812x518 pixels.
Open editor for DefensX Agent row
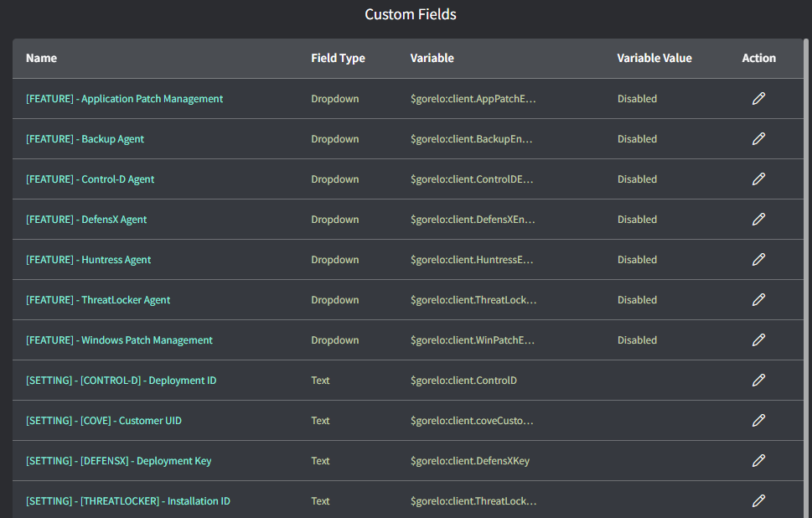click(x=758, y=219)
